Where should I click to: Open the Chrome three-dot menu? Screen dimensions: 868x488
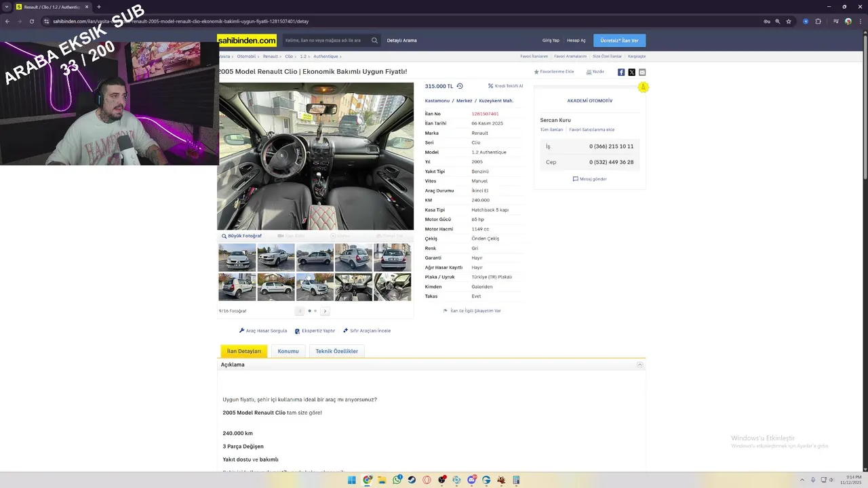pos(862,21)
